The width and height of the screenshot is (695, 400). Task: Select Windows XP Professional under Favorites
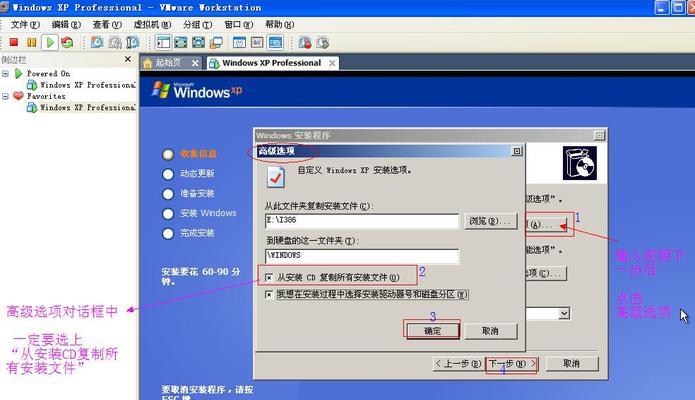pyautogui.click(x=88, y=107)
